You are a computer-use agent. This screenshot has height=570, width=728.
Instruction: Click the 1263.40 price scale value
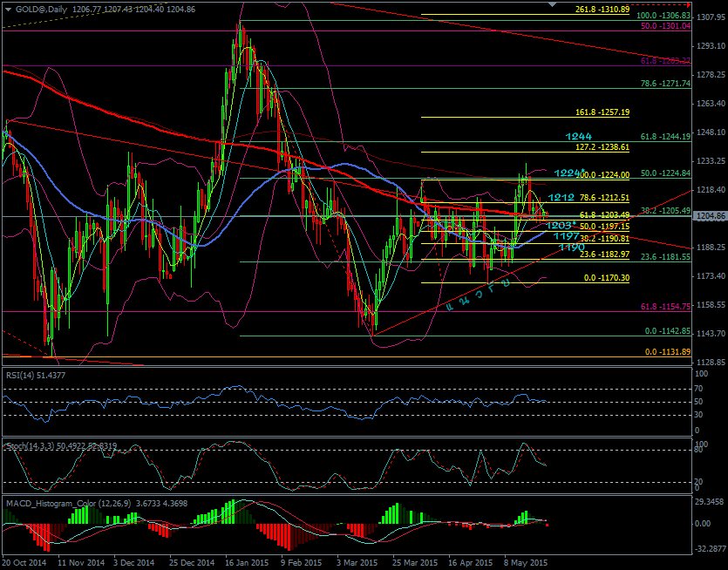pyautogui.click(x=711, y=104)
